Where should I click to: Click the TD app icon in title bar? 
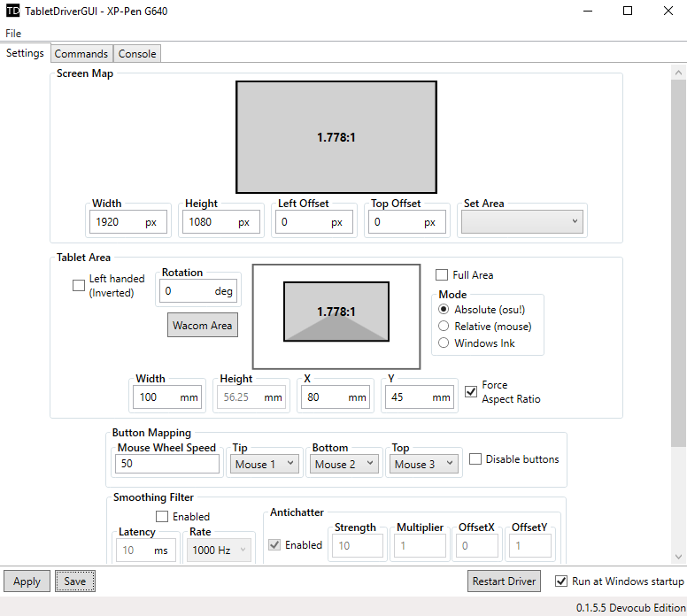[x=12, y=12]
